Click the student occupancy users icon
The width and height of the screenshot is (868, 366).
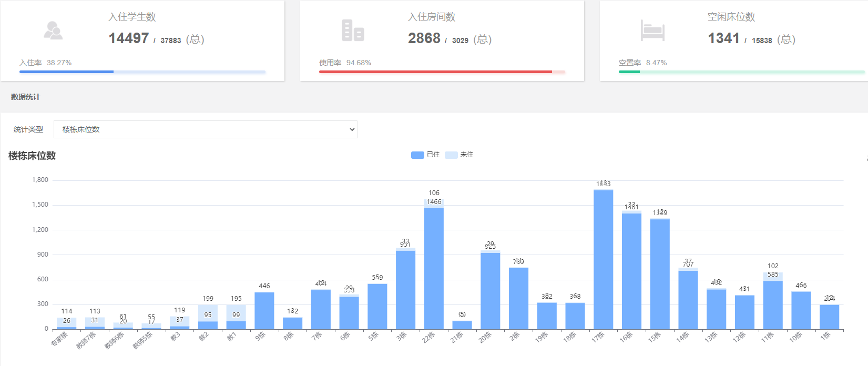click(53, 30)
